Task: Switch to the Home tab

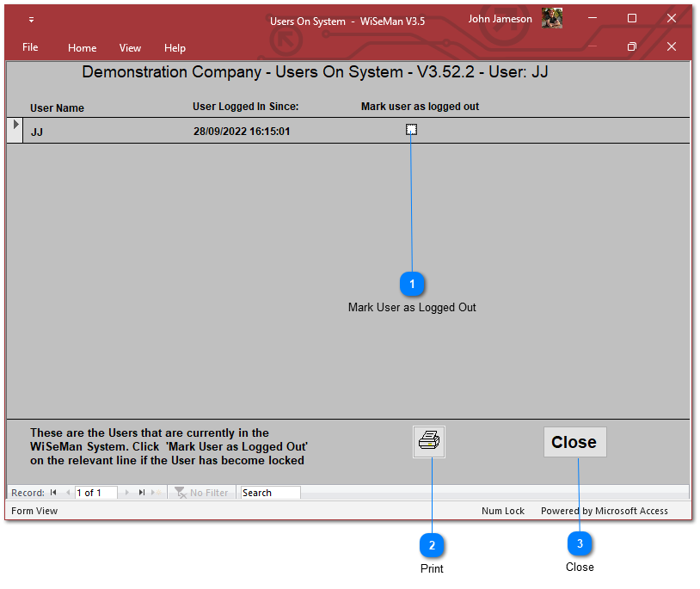Action: point(82,48)
